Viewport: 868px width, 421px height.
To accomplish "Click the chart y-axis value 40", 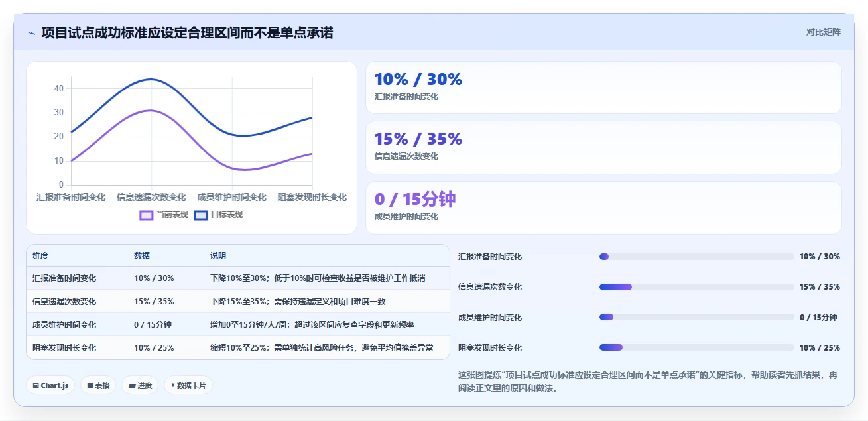I will click(59, 88).
